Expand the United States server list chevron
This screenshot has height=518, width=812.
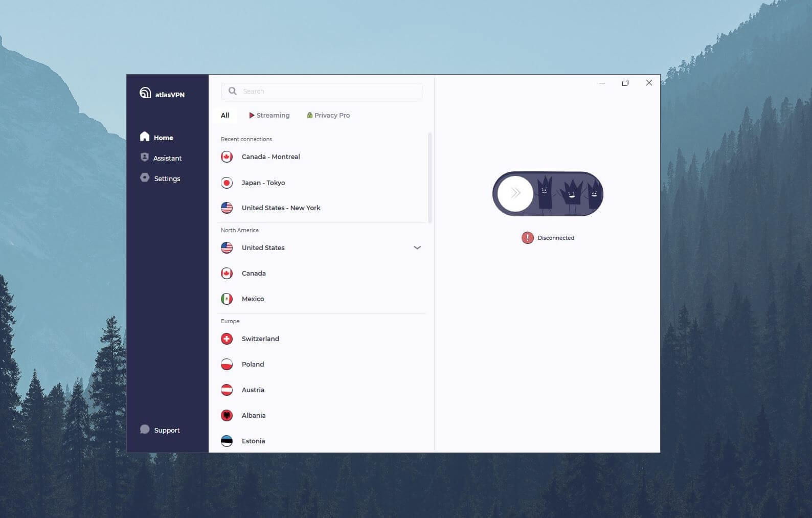(x=417, y=247)
